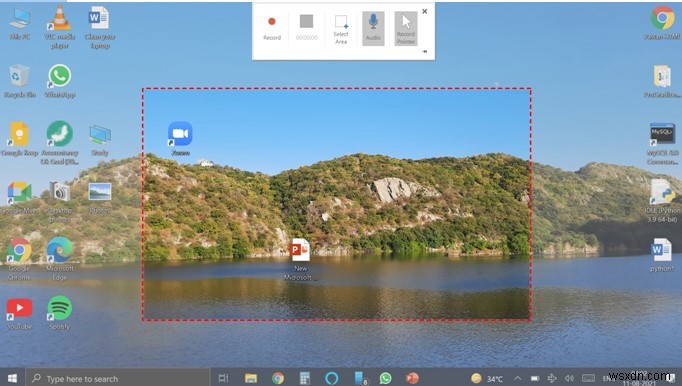The width and height of the screenshot is (682, 386).
Task: Open File Explorer from the taskbar
Action: [x=251, y=378]
